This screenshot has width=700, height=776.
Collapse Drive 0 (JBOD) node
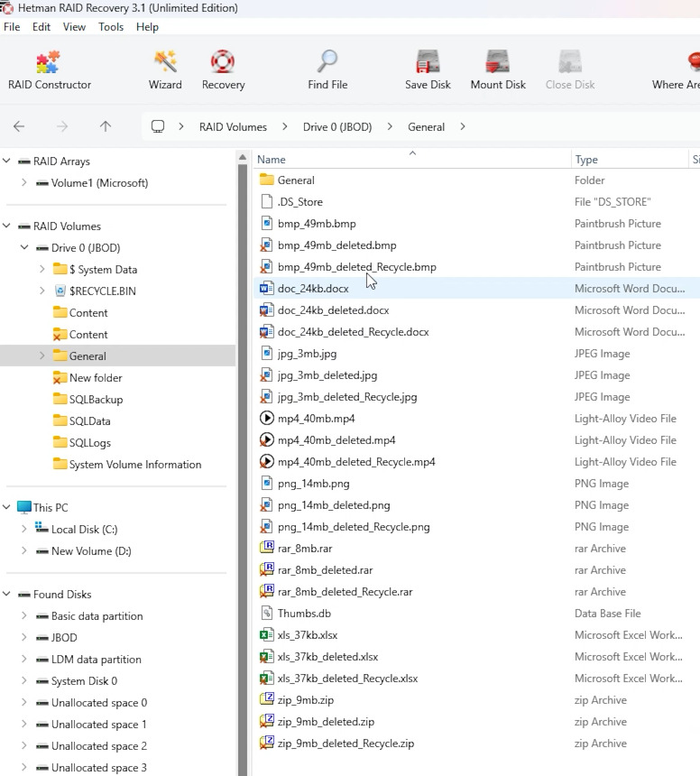point(24,247)
